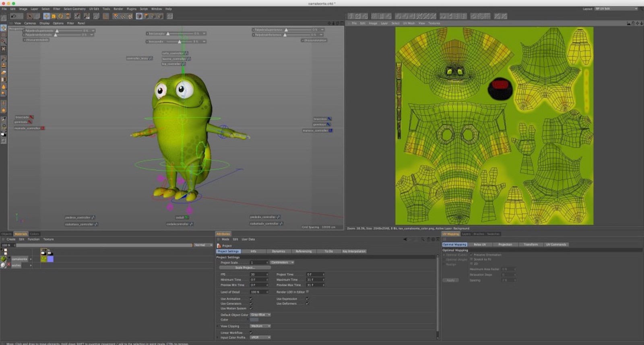Disable the Use Animation checkbox
644x345 pixels.
point(251,299)
